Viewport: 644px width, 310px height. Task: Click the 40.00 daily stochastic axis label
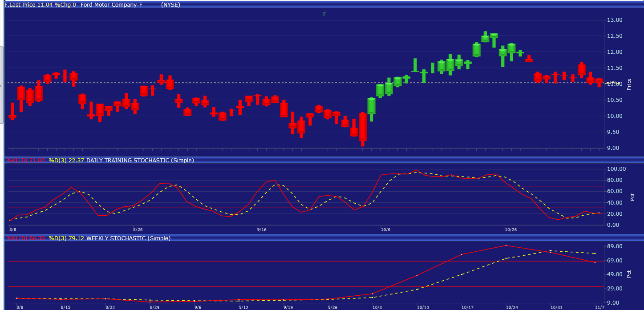click(614, 203)
